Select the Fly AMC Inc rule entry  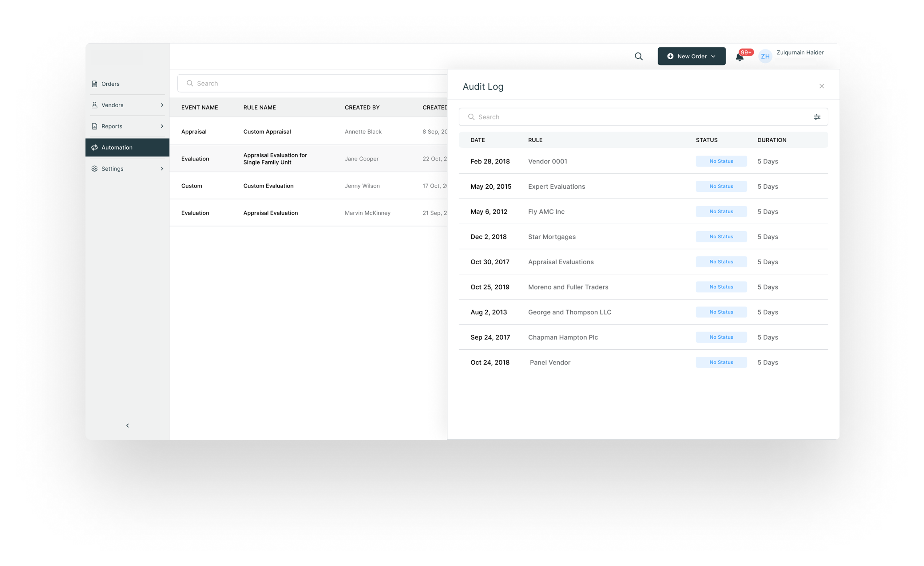pyautogui.click(x=546, y=212)
